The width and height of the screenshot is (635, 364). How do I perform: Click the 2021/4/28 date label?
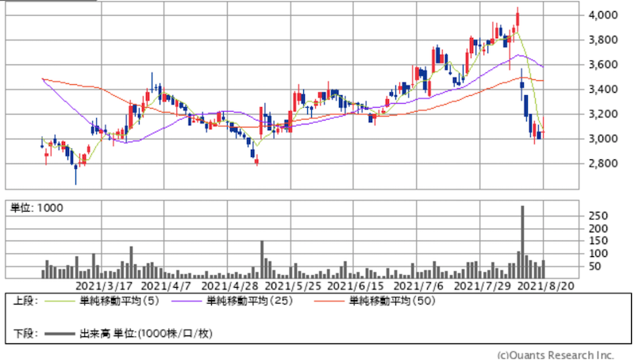229,286
